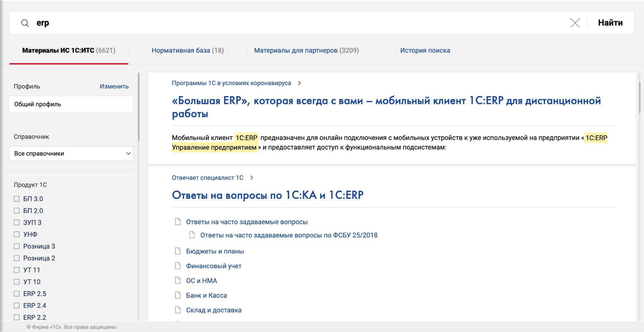The height and width of the screenshot is (332, 644).
Task: Open the Финансовый учет link
Action: tap(214, 266)
